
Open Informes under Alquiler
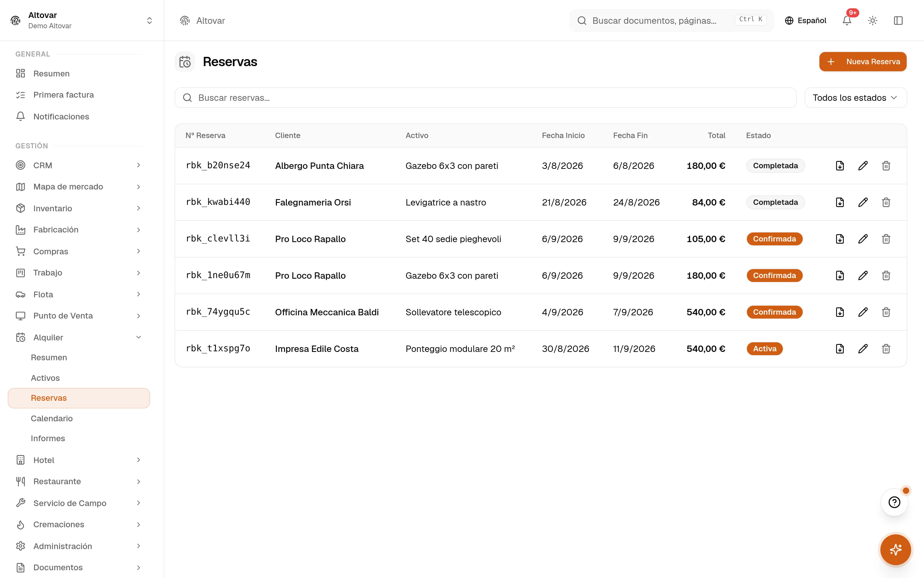(x=79, y=438)
